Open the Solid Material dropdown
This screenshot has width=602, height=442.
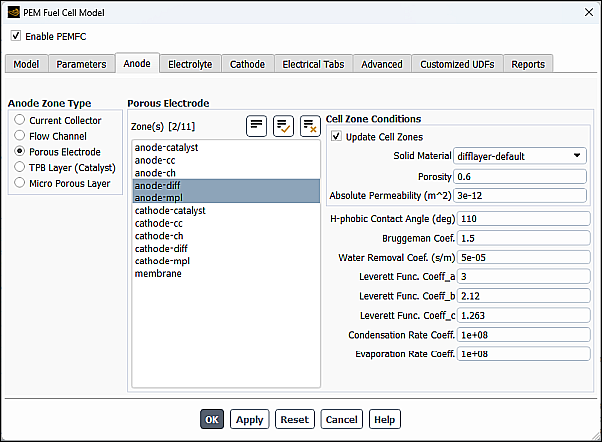(x=520, y=156)
